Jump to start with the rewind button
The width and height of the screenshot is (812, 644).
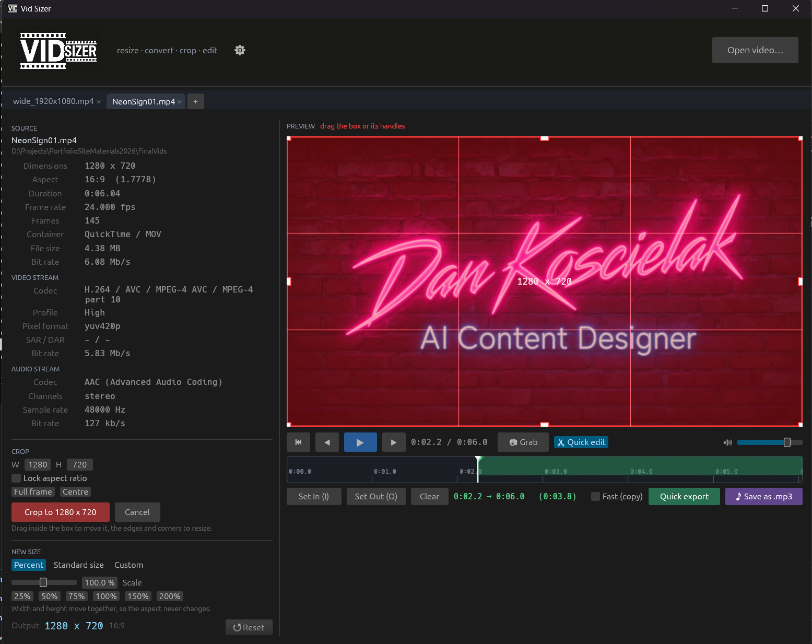(x=298, y=442)
